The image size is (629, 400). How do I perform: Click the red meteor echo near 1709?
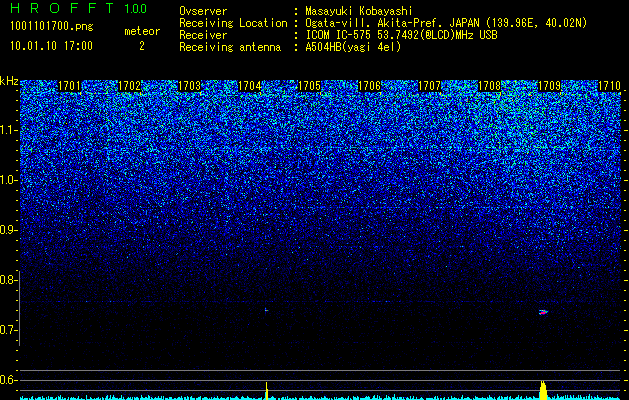tap(543, 312)
